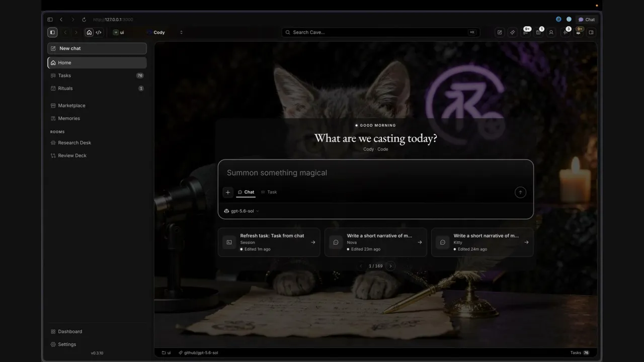Click the sparkle magic icon in the toolbar
This screenshot has height=362, width=644.
513,32
